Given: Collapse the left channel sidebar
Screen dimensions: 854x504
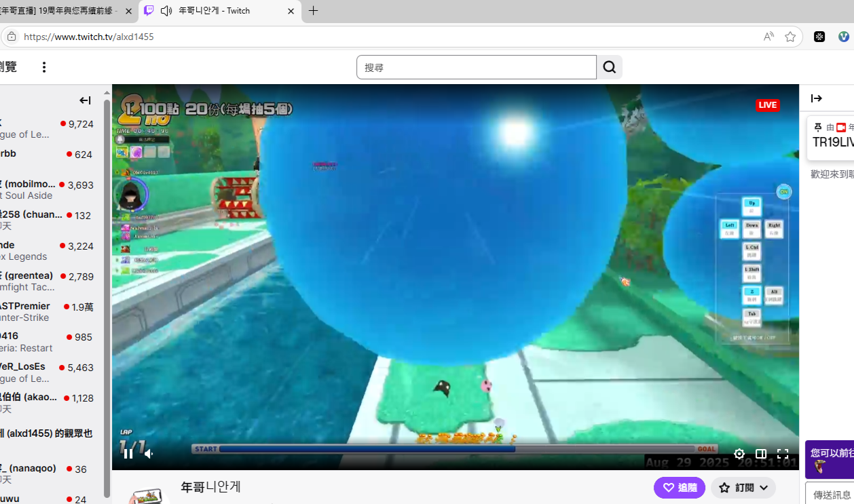Looking at the screenshot, I should click(85, 100).
